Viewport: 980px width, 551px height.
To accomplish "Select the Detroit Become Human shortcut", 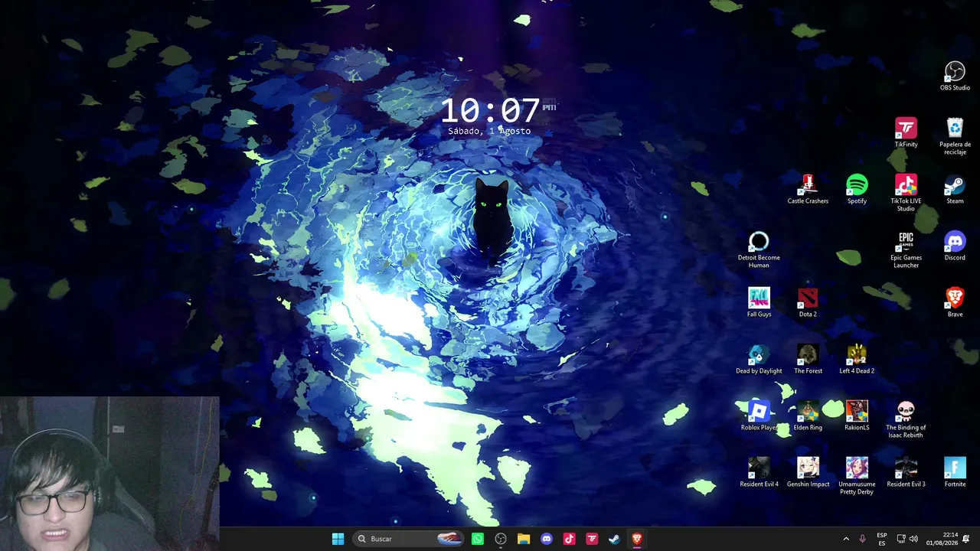I will point(759,249).
